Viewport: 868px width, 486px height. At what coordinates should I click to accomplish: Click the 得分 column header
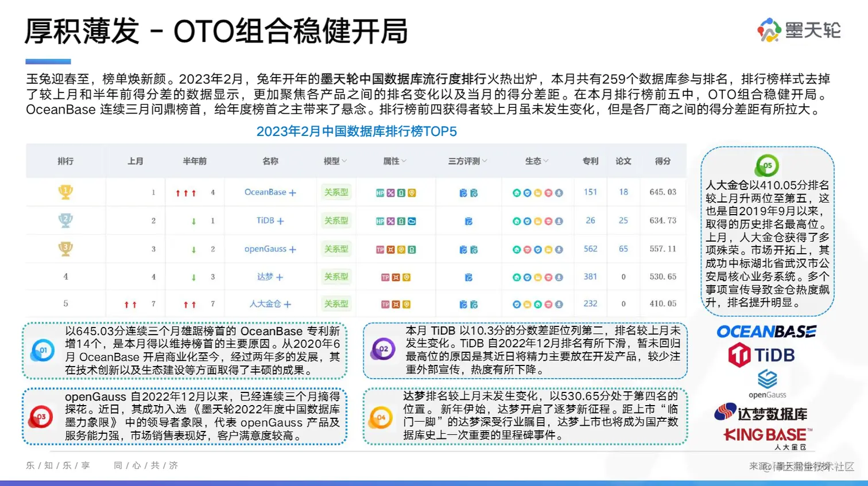point(663,161)
